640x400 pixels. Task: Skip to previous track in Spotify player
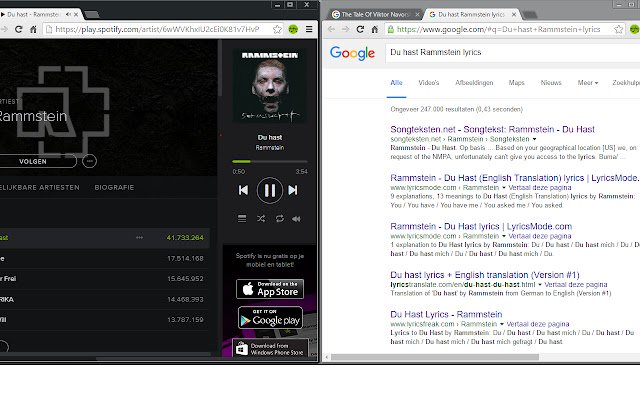243,190
